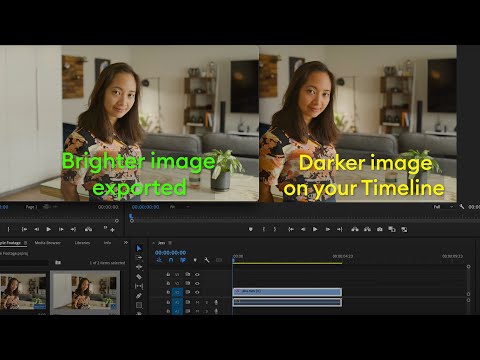
Task: Select the Track Select Forward tool
Action: tap(139, 258)
